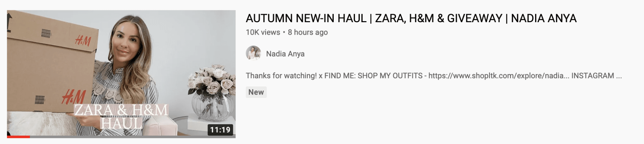The height and width of the screenshot is (144, 644).
Task: Click the red watched progress bar
Action: coord(18,137)
